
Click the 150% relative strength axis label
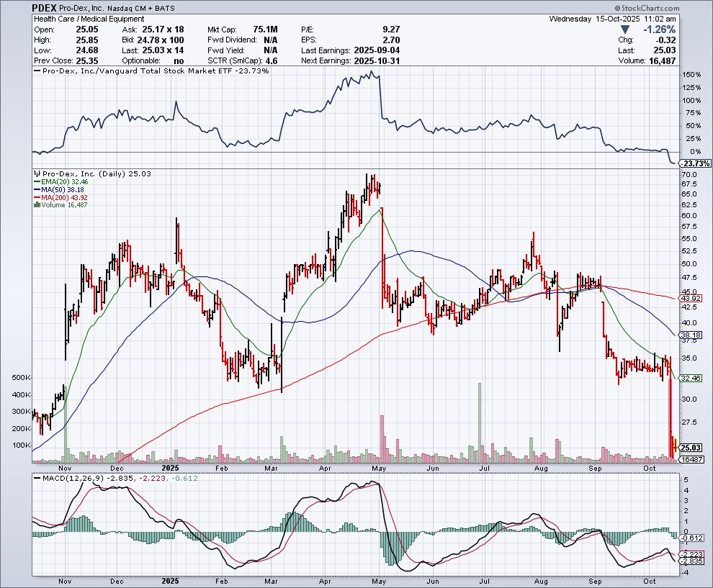coord(691,75)
